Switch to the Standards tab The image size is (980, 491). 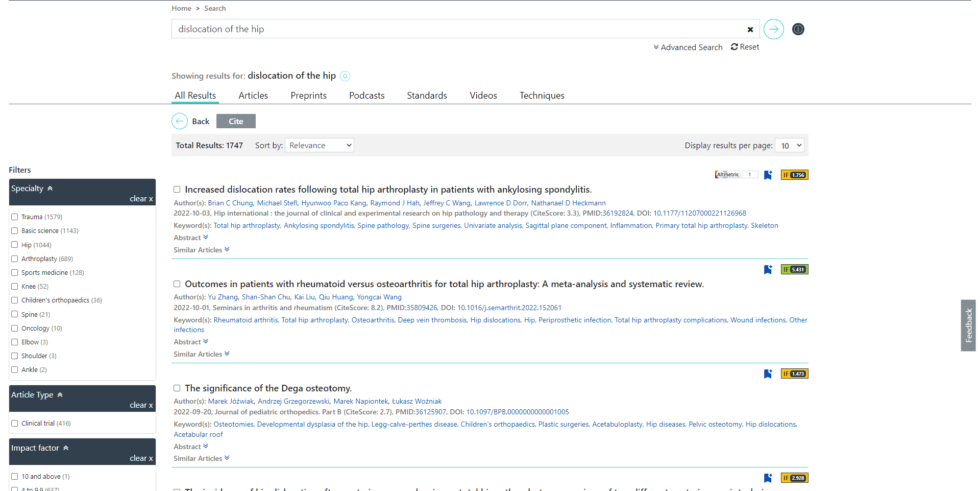click(427, 96)
